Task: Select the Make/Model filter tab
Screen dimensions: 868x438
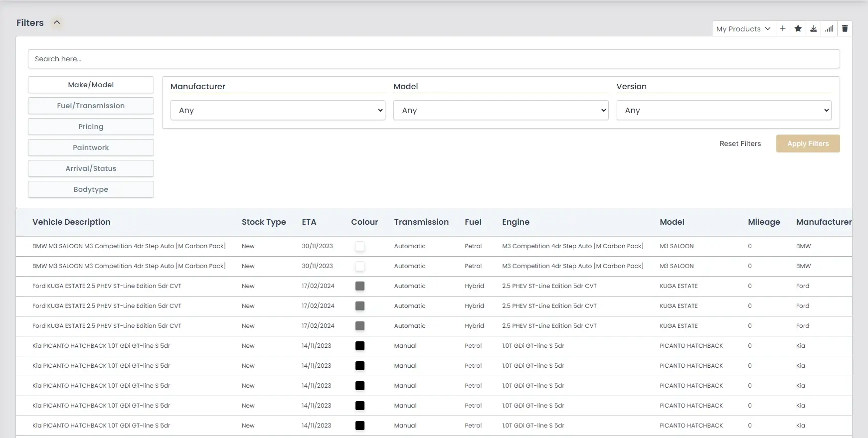Action: click(x=91, y=85)
